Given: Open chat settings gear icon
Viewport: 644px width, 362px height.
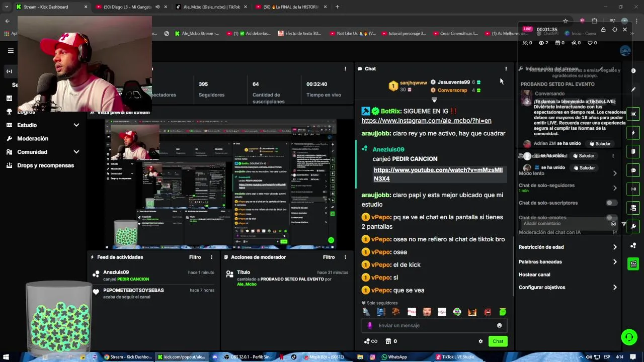Looking at the screenshot, I should point(480,341).
